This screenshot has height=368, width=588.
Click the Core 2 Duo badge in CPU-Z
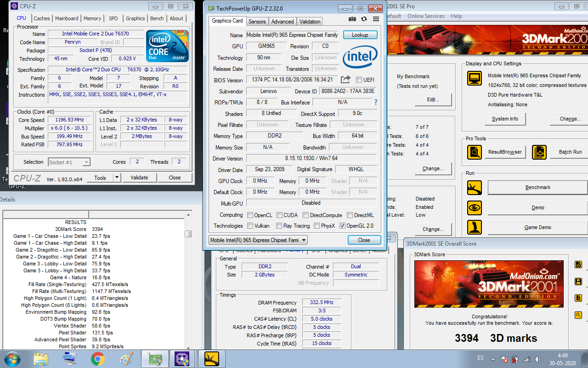tap(167, 46)
